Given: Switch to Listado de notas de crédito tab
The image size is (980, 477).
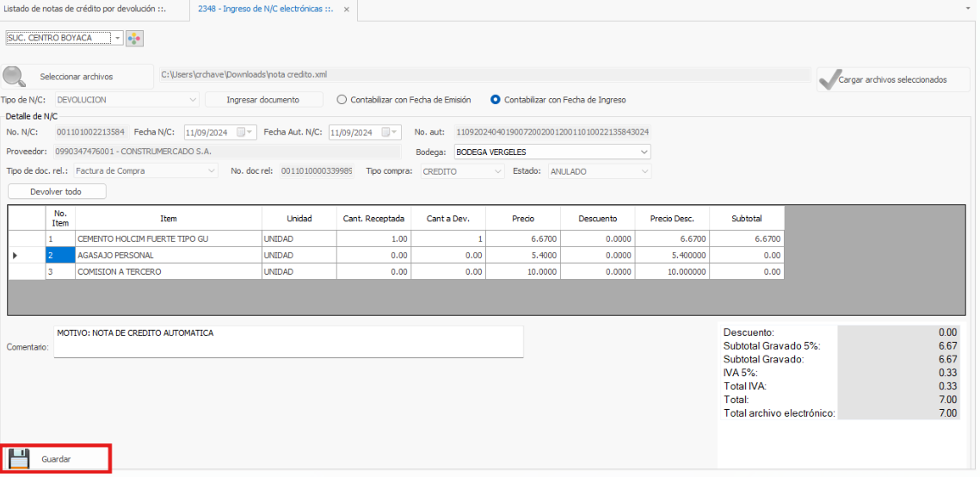Looking at the screenshot, I should [x=83, y=9].
